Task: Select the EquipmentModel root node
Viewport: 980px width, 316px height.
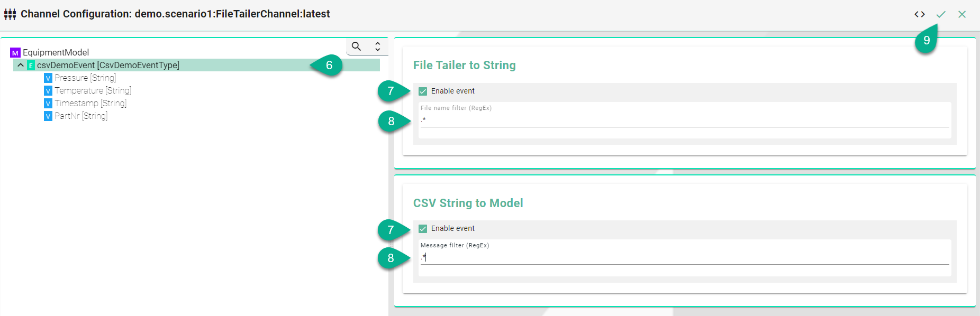Action: click(56, 52)
